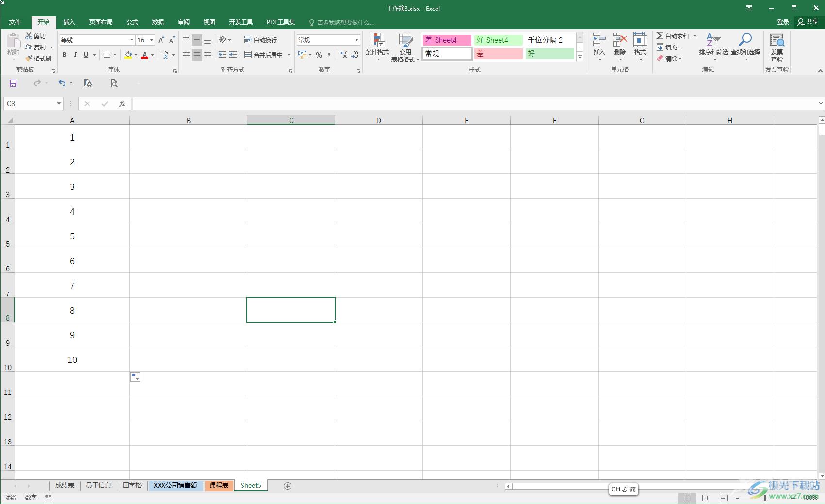Apply the 差_Sheet4 cell style
Viewport: 825px width, 504px height.
(447, 40)
